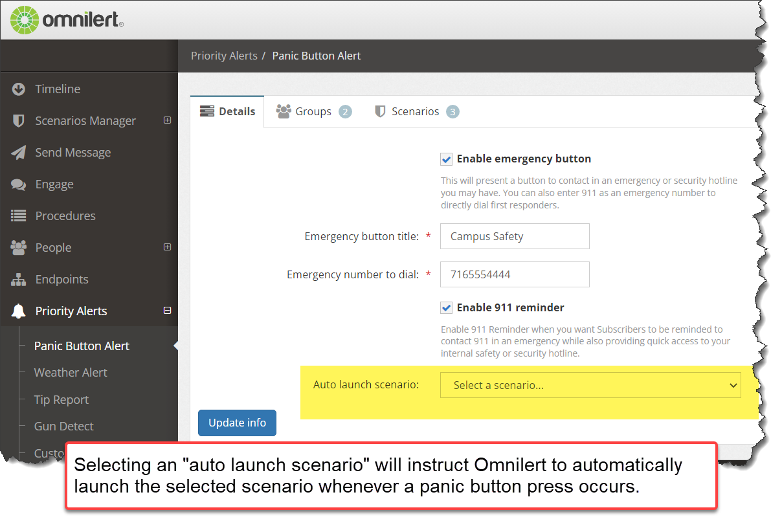782x532 pixels.
Task: Click the "Enable emergency button" label
Action: coord(524,159)
